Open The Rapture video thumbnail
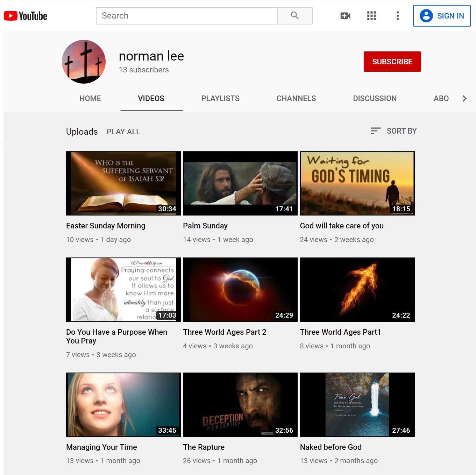 click(240, 405)
